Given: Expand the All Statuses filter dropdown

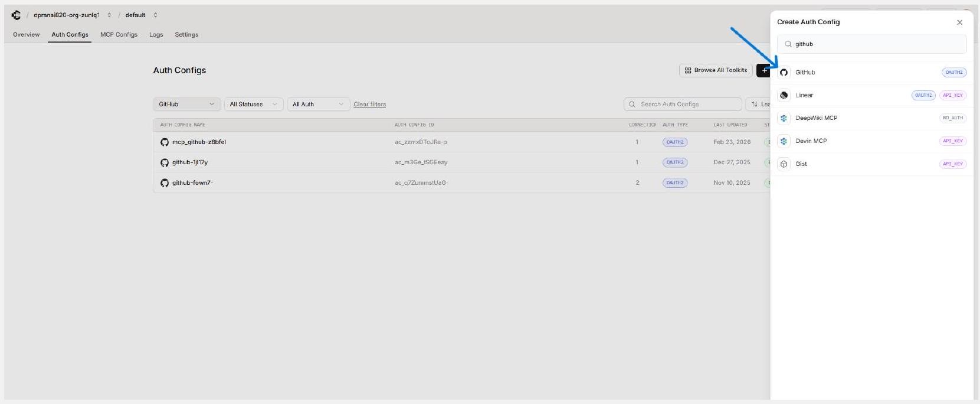Looking at the screenshot, I should click(x=253, y=104).
